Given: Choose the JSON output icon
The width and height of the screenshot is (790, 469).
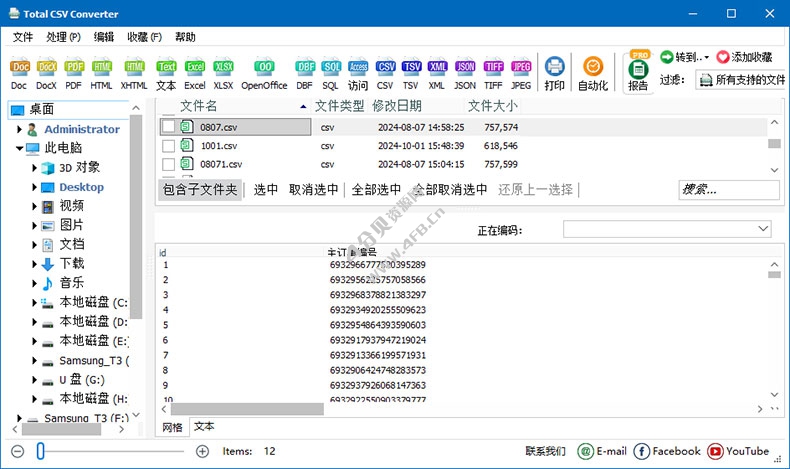Looking at the screenshot, I should [465, 68].
